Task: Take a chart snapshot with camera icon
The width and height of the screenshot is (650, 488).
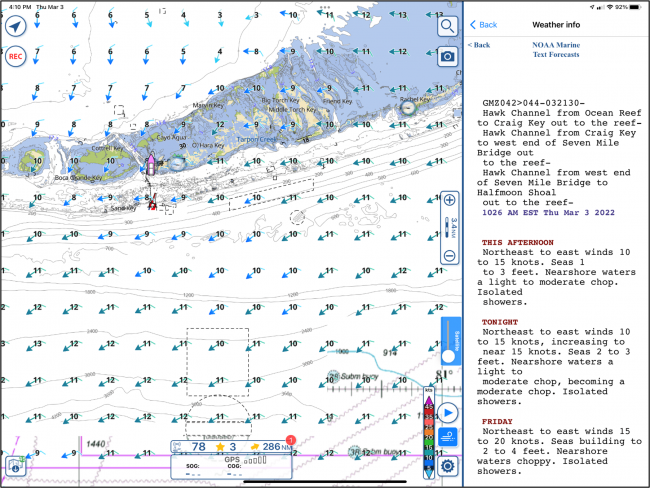Action: click(447, 54)
